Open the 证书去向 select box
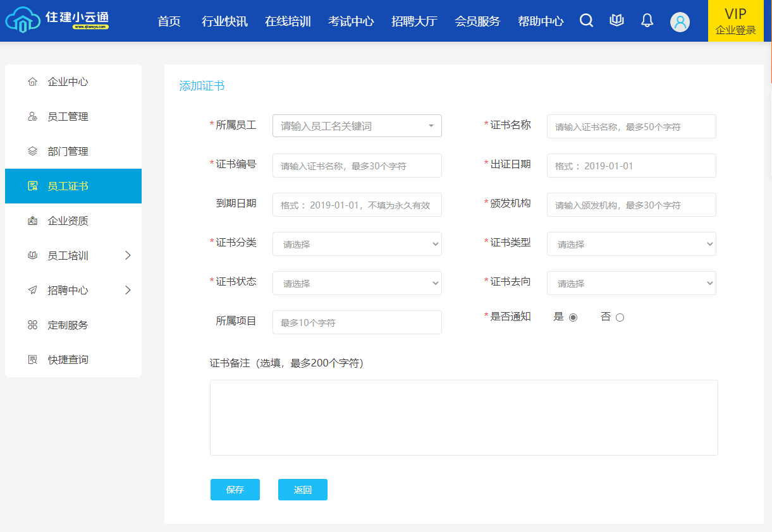The image size is (772, 532). (x=631, y=283)
